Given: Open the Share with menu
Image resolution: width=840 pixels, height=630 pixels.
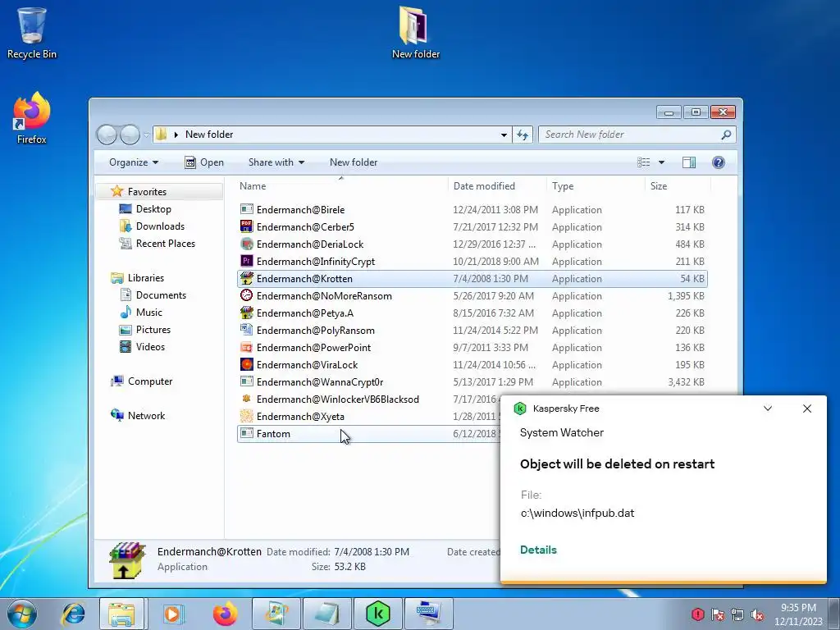Looking at the screenshot, I should click(x=276, y=162).
